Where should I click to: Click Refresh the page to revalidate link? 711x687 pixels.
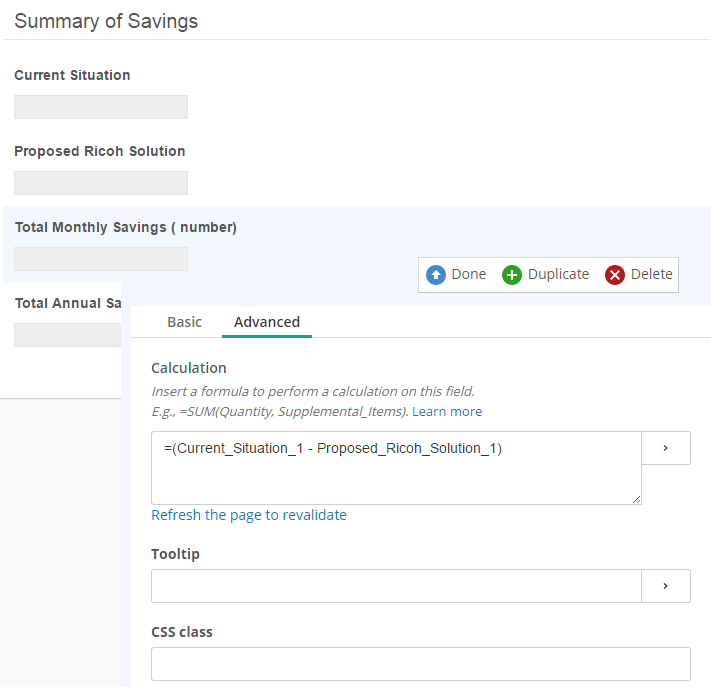[249, 515]
